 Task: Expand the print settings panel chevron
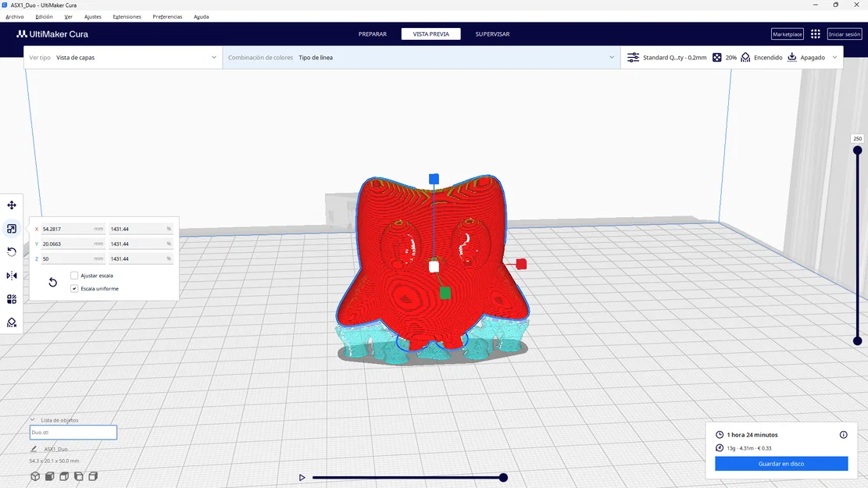click(x=833, y=57)
